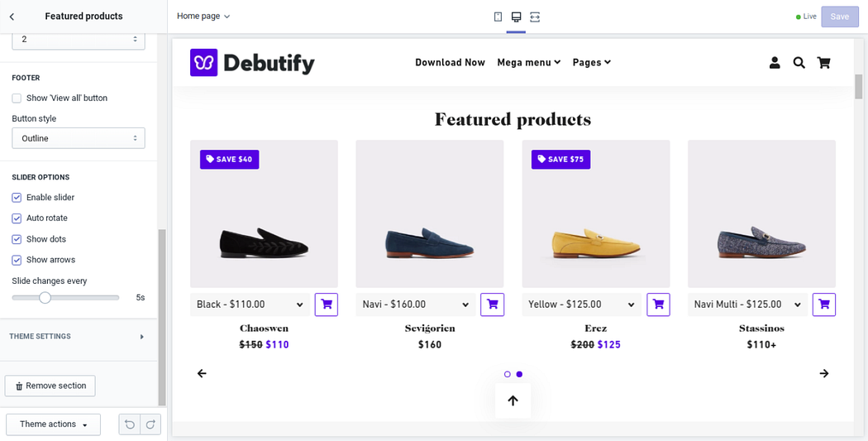Click the Slide changes every slider handle
Image resolution: width=868 pixels, height=441 pixels.
pyautogui.click(x=45, y=298)
